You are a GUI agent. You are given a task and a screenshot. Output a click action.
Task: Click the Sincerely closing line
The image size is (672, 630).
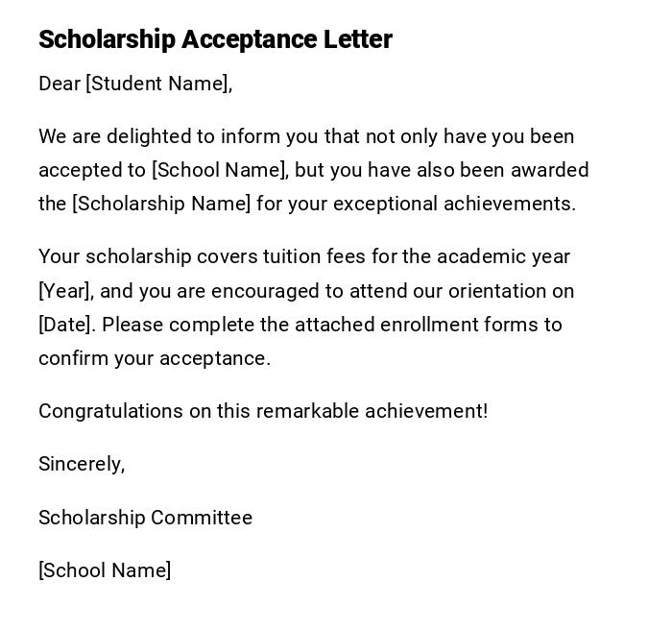(x=82, y=464)
